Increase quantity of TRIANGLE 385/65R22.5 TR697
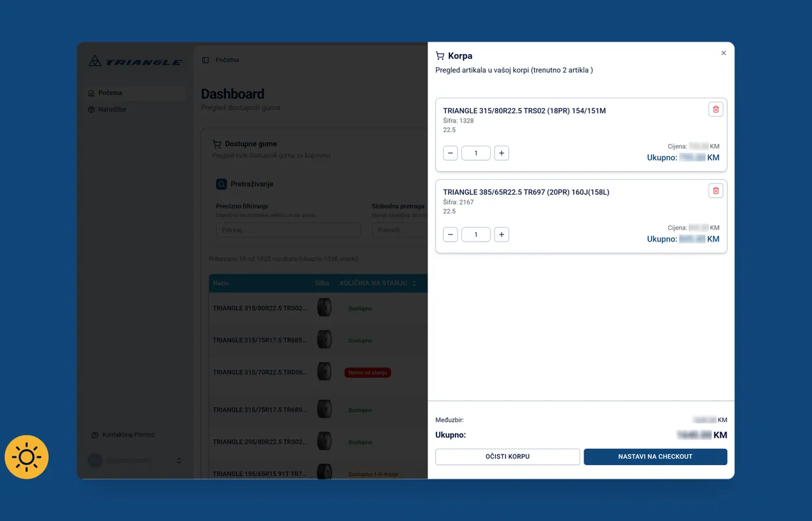Viewport: 812px width, 521px height. coord(502,234)
